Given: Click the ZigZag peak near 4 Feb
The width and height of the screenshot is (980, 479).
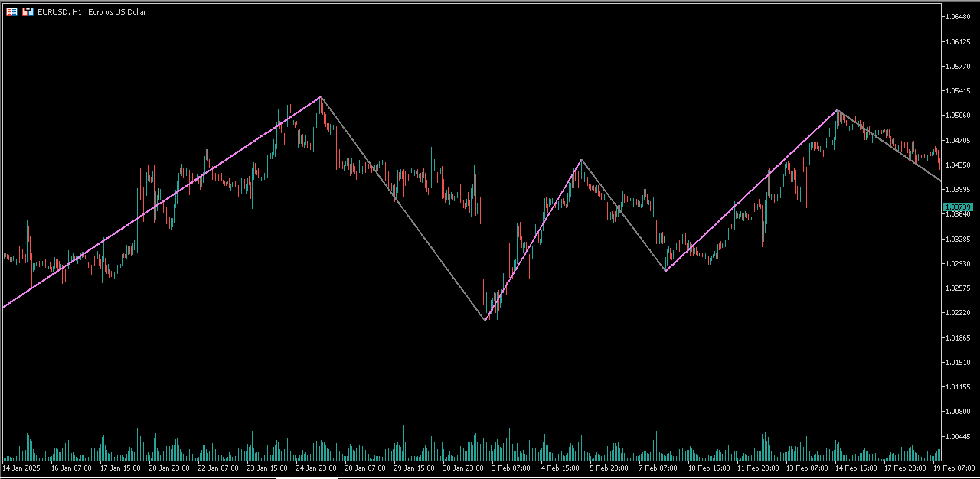Looking at the screenshot, I should coord(580,160).
